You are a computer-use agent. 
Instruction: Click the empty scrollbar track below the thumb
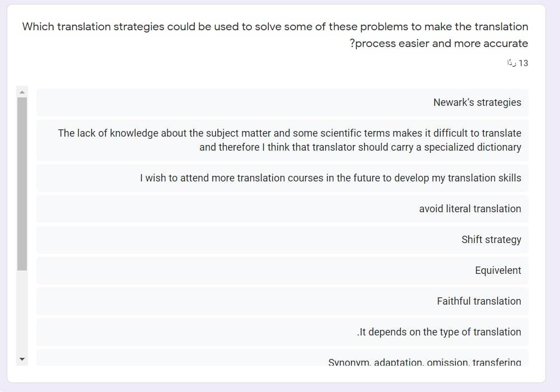coord(22,312)
